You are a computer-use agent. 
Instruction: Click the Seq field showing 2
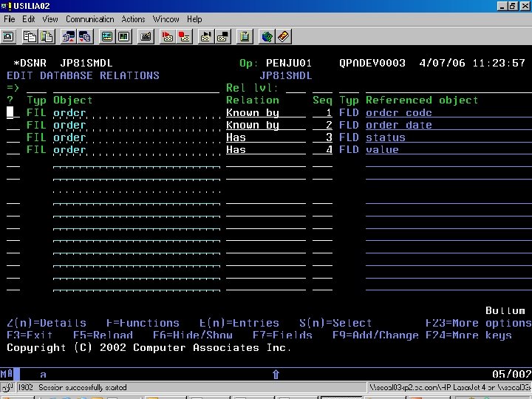coord(322,125)
